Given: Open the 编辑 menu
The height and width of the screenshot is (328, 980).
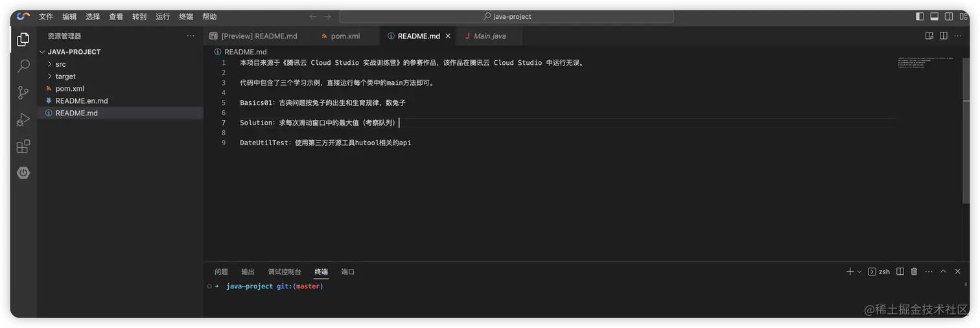Looking at the screenshot, I should (69, 17).
